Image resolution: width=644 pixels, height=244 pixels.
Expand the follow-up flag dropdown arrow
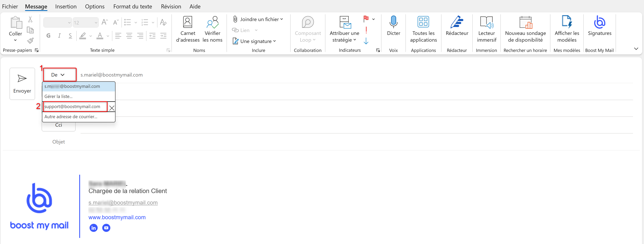click(x=374, y=19)
